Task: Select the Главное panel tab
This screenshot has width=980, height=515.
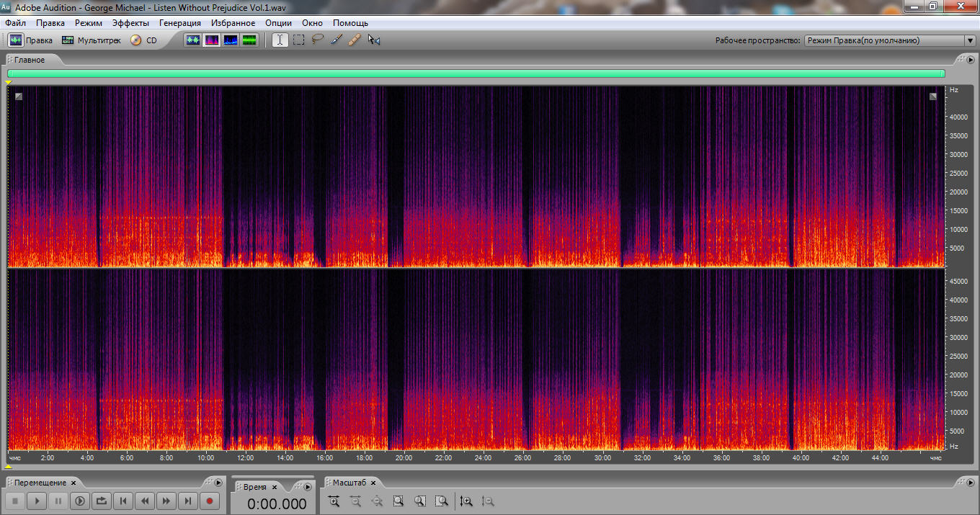Action: point(30,60)
